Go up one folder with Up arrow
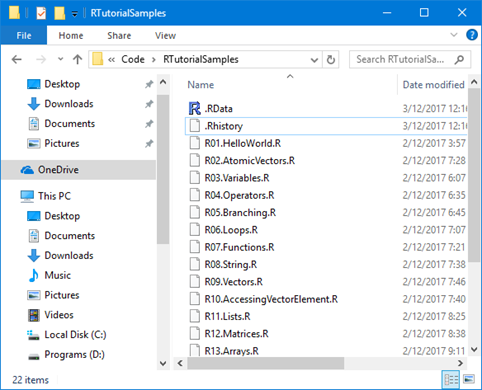This screenshot has width=482, height=390. tap(77, 60)
